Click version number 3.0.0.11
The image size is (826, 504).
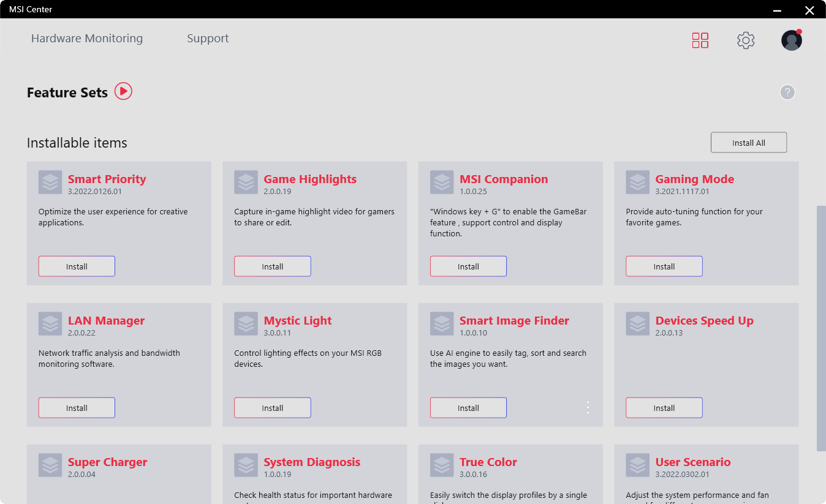[278, 333]
